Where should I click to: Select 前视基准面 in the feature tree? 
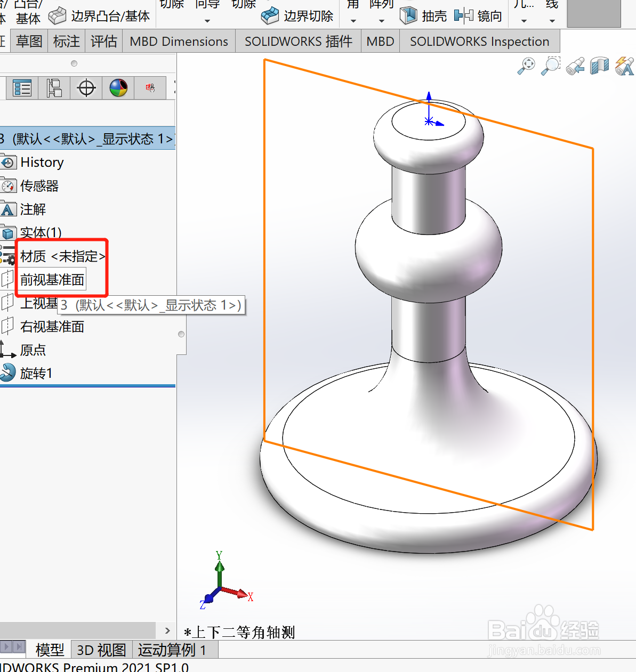point(52,279)
